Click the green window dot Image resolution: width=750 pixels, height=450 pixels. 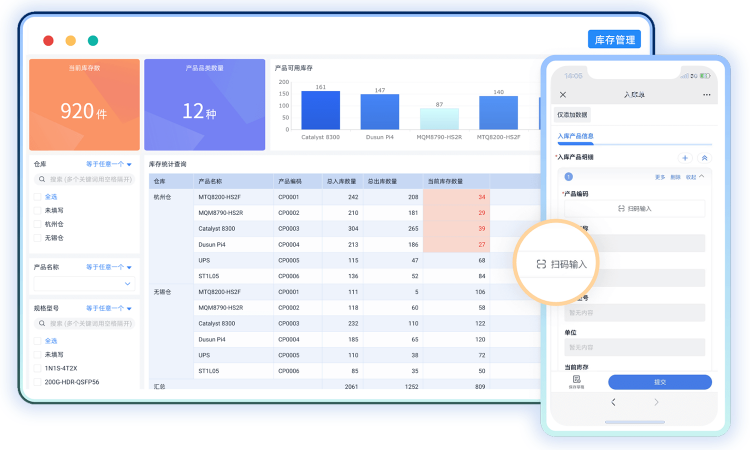pos(93,41)
